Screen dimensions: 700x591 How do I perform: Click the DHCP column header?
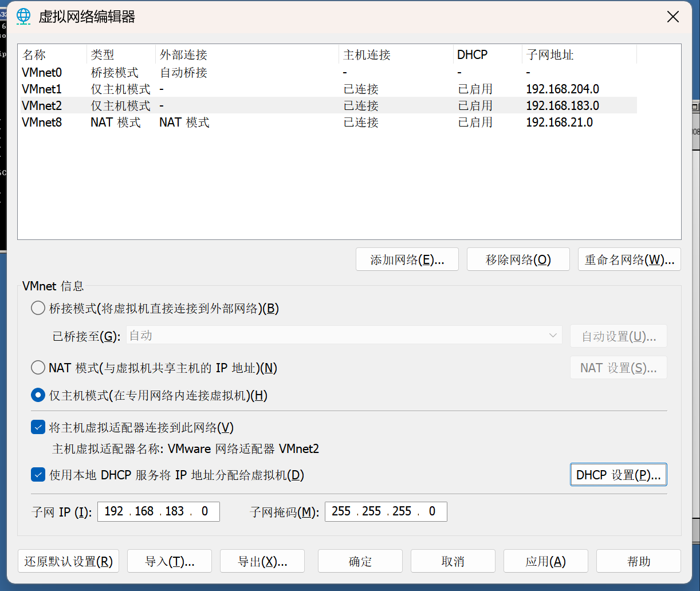[487, 55]
